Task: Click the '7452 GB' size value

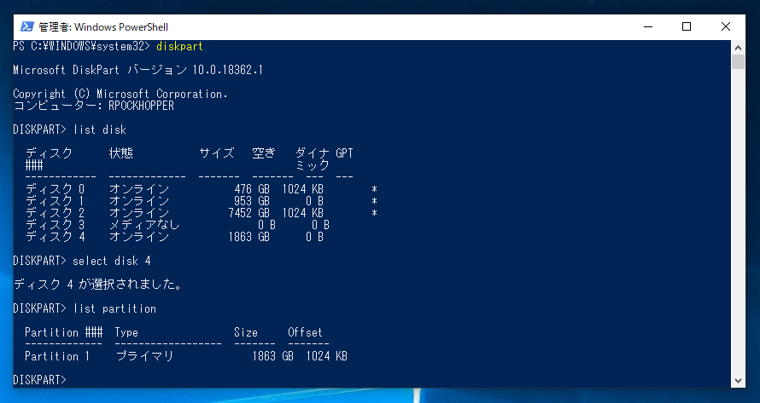Action: coord(249,212)
